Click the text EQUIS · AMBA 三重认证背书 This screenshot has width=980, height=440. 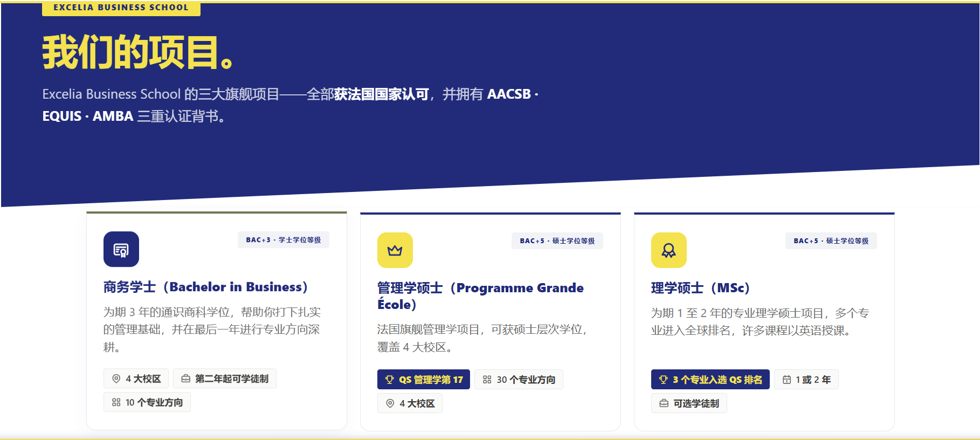[134, 116]
